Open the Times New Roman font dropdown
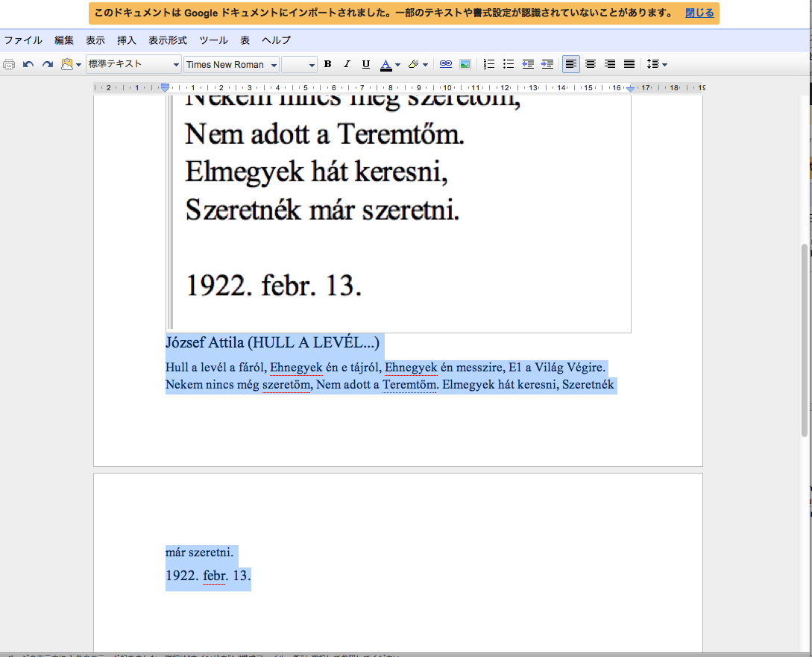The width and height of the screenshot is (812, 657). coord(231,65)
